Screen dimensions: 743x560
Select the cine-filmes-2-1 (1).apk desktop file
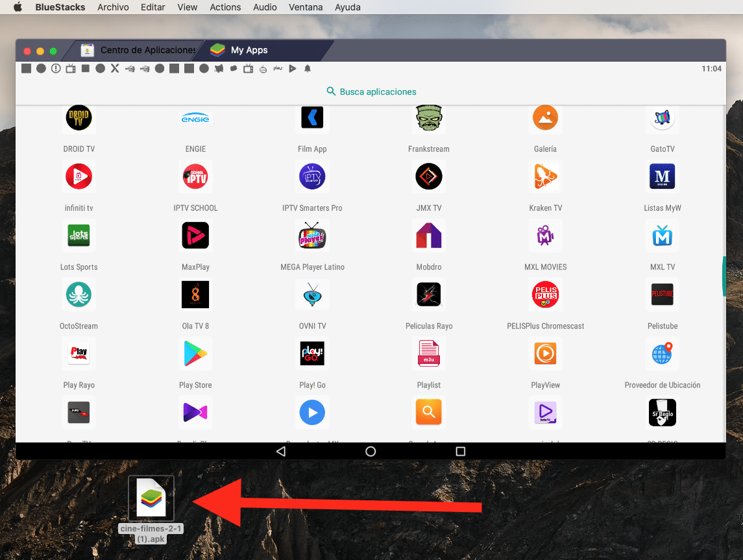coord(151,500)
